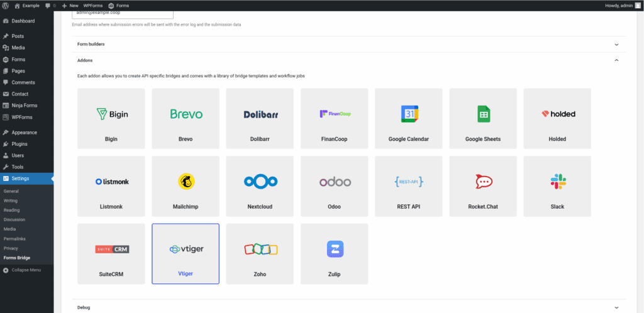Open the Odoo addon logo

pyautogui.click(x=335, y=182)
